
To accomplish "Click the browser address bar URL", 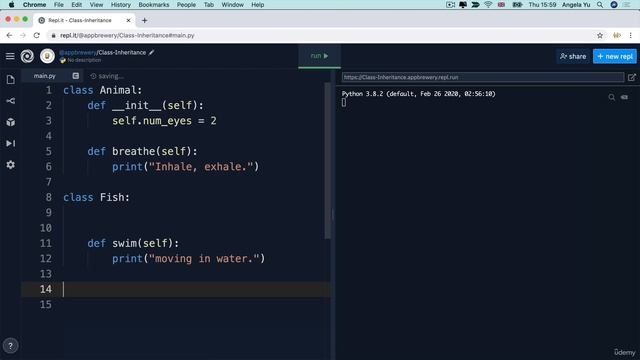I will [127, 36].
